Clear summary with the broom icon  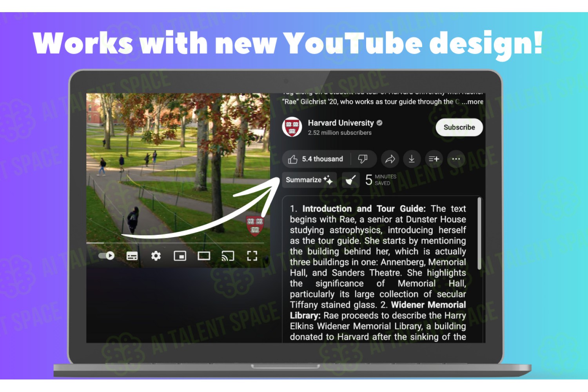point(350,180)
